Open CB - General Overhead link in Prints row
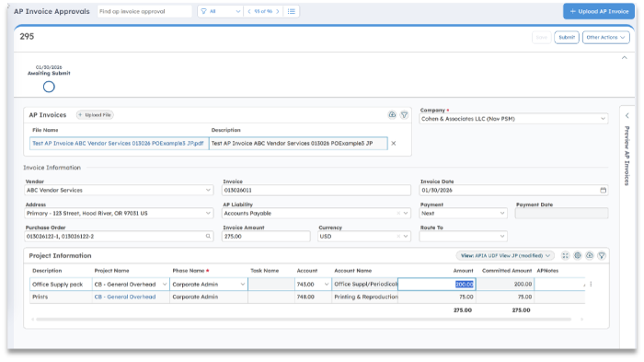The width and height of the screenshot is (644, 362). 125,297
